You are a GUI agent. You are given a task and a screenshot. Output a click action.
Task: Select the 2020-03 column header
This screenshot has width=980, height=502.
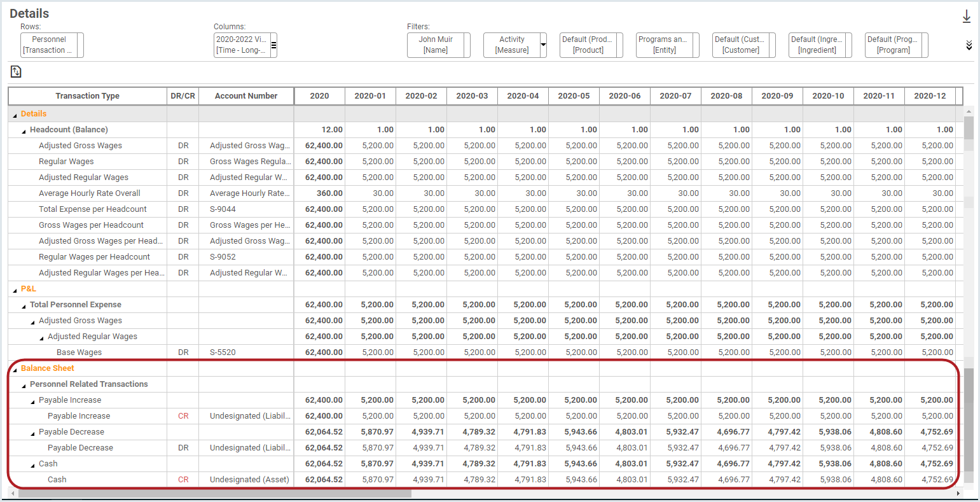(472, 96)
